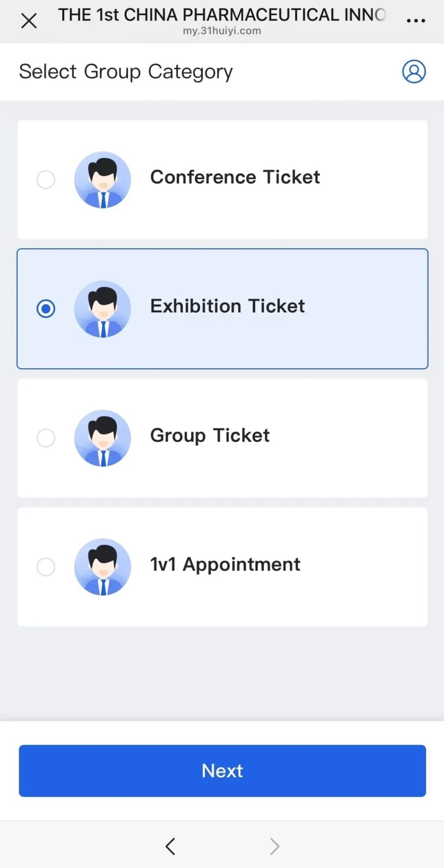Click the Exhibition Ticket label text
Screen dimensions: 444x868
tap(227, 306)
